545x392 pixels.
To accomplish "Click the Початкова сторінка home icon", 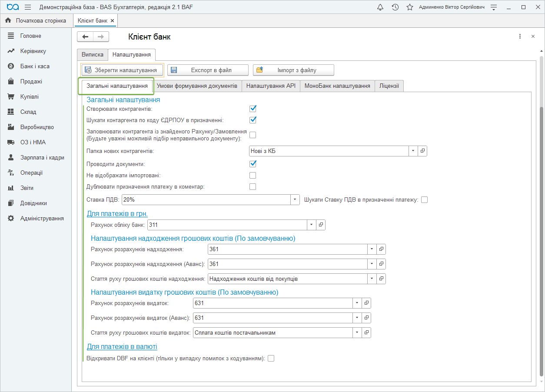I will [8, 20].
